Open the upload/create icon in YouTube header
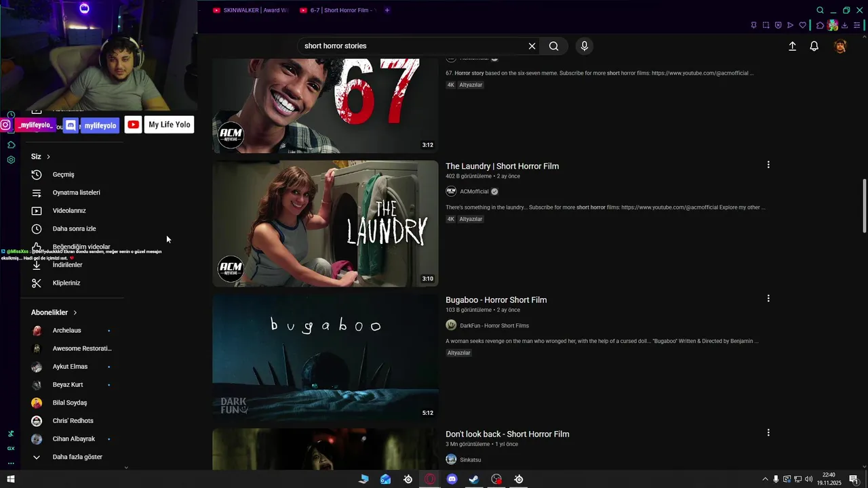The height and width of the screenshot is (488, 868). (x=792, y=46)
